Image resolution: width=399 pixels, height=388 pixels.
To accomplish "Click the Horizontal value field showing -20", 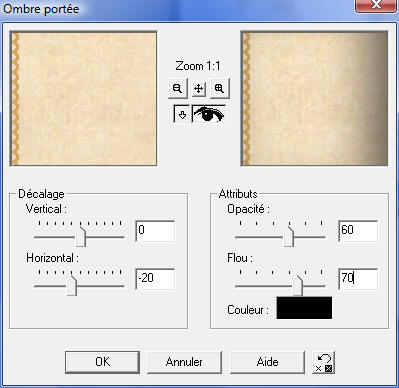I will click(x=155, y=279).
